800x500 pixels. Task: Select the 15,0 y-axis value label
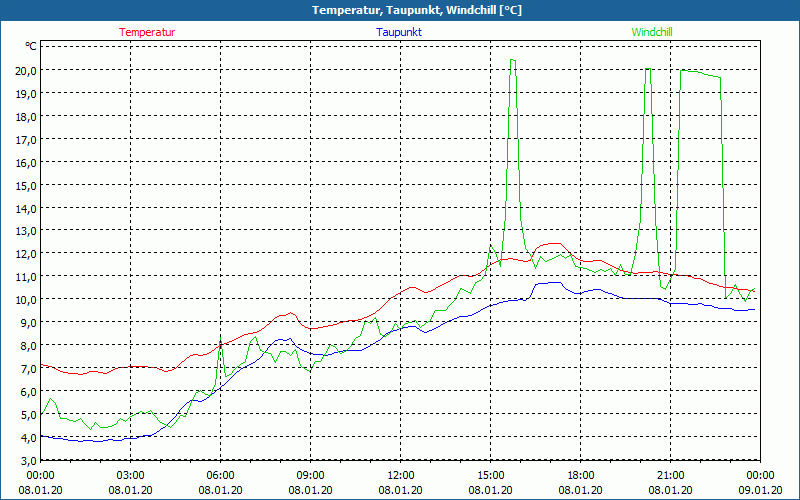[x=24, y=185]
